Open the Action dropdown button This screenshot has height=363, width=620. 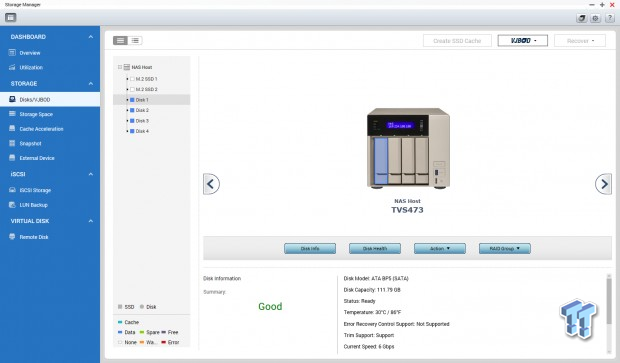pos(440,248)
